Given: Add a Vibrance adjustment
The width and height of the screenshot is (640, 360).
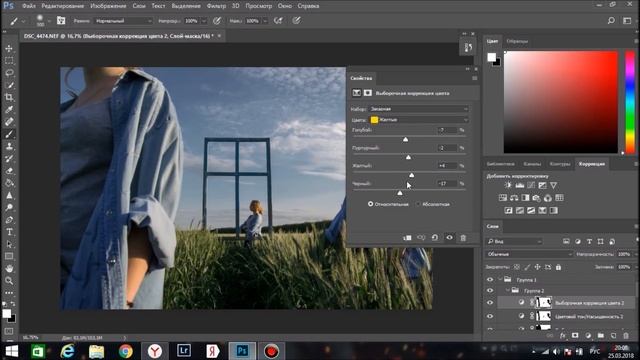Looking at the screenshot, I should [553, 185].
